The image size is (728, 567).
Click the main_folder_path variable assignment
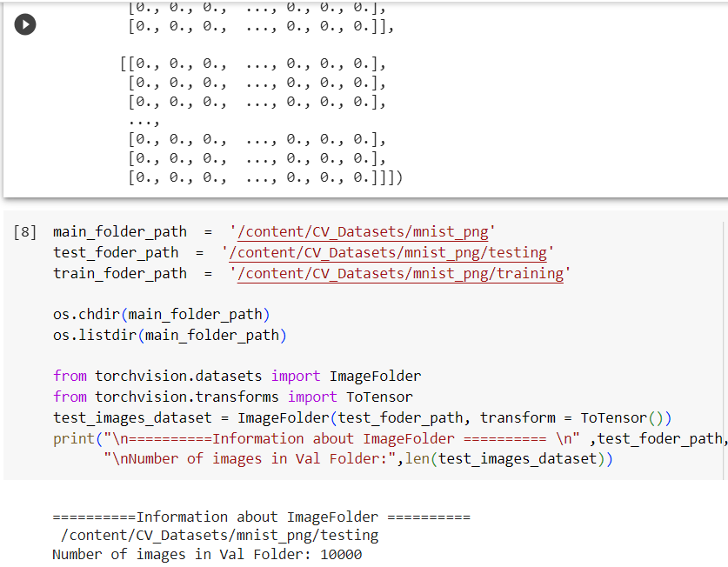(120, 231)
